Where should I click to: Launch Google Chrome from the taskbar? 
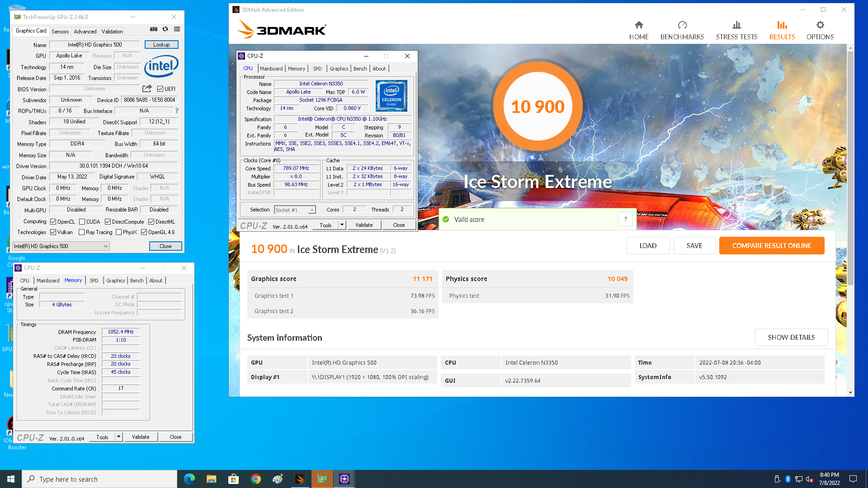pyautogui.click(x=255, y=479)
